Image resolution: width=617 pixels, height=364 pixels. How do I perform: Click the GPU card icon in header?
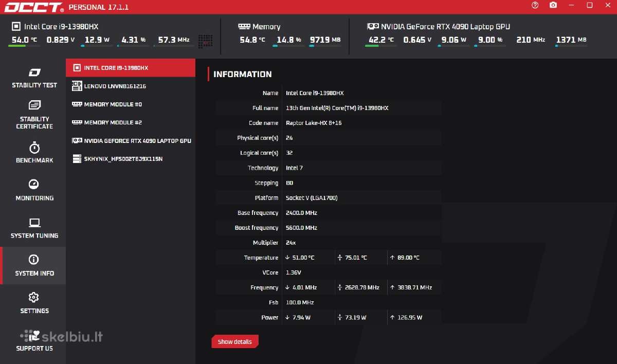[373, 26]
